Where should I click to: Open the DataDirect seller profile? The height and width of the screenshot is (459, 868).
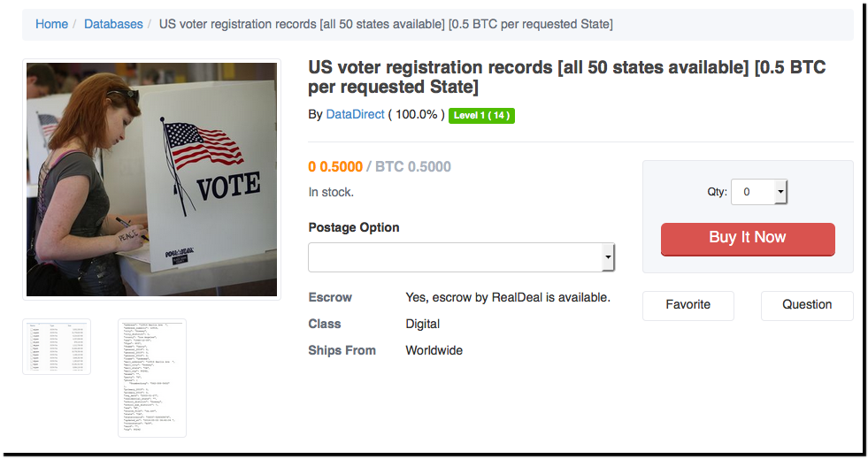pyautogui.click(x=355, y=114)
